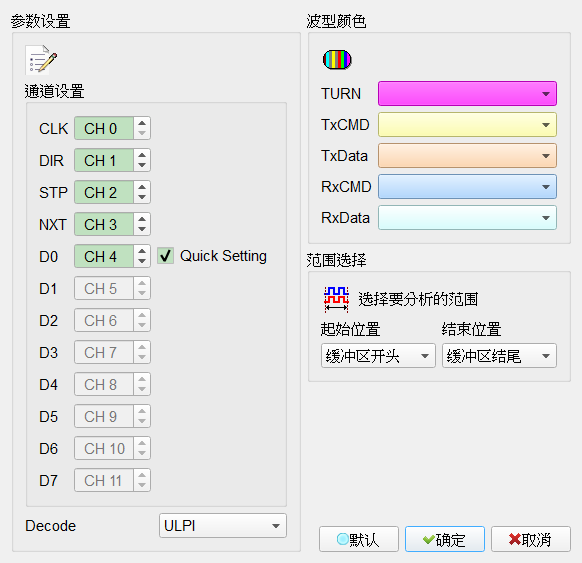
Task: Click the waveform color rainbow icon
Action: (x=337, y=60)
